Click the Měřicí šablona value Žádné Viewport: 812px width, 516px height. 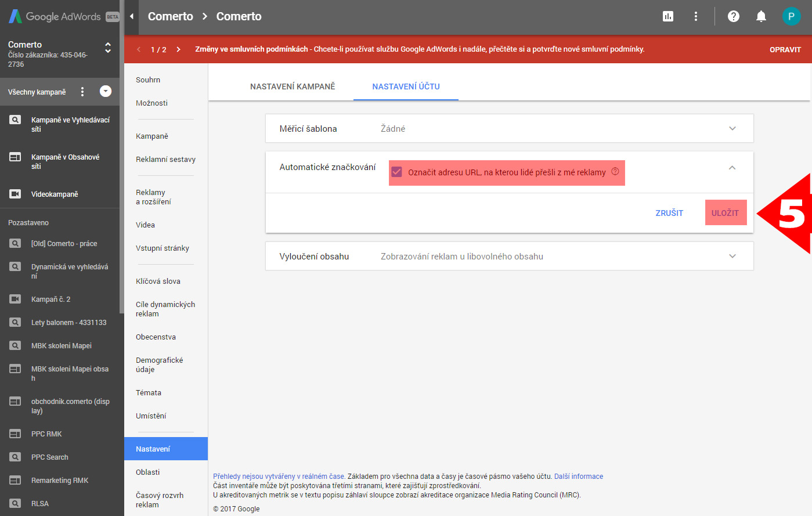point(393,128)
